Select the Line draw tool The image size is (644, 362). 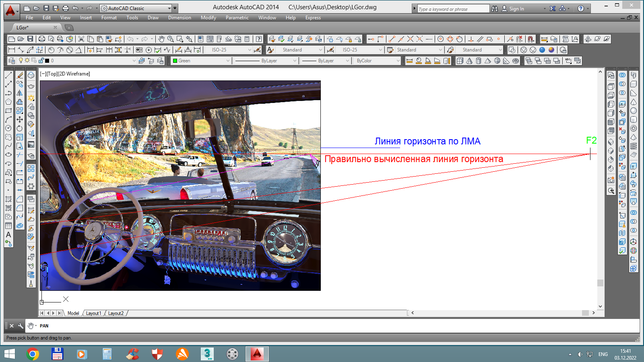(8, 75)
